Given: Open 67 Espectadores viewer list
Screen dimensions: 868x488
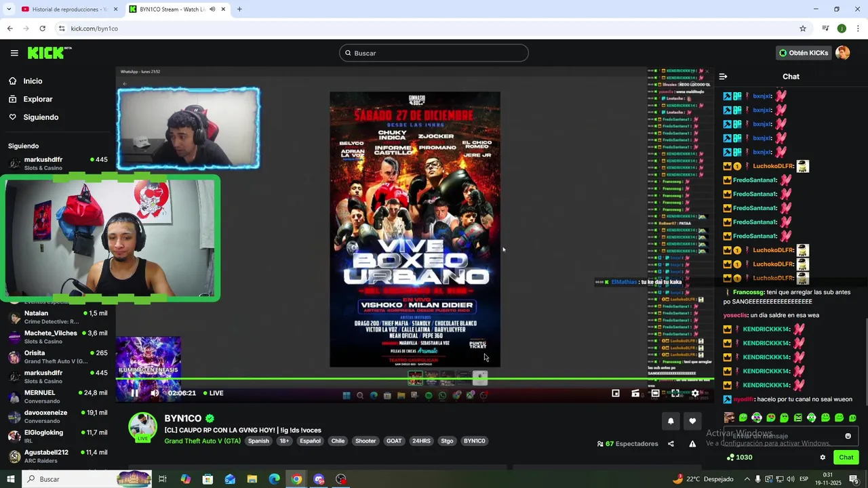Looking at the screenshot, I should pyautogui.click(x=627, y=444).
